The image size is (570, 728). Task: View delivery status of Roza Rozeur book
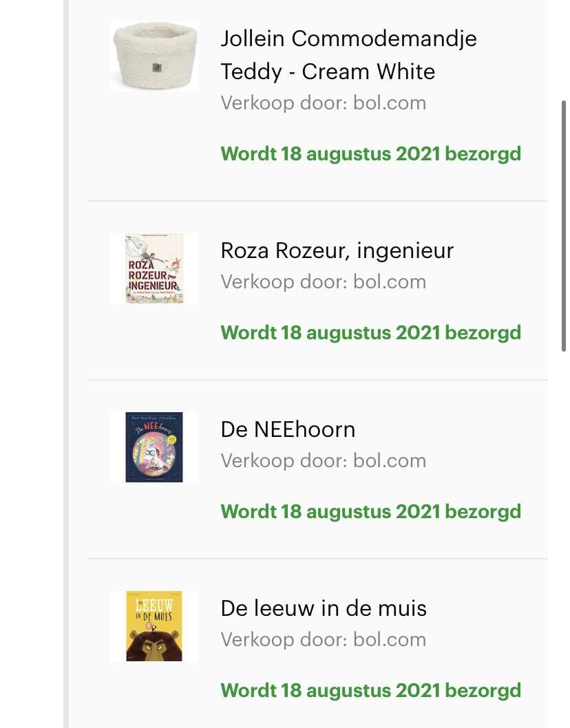tap(371, 333)
